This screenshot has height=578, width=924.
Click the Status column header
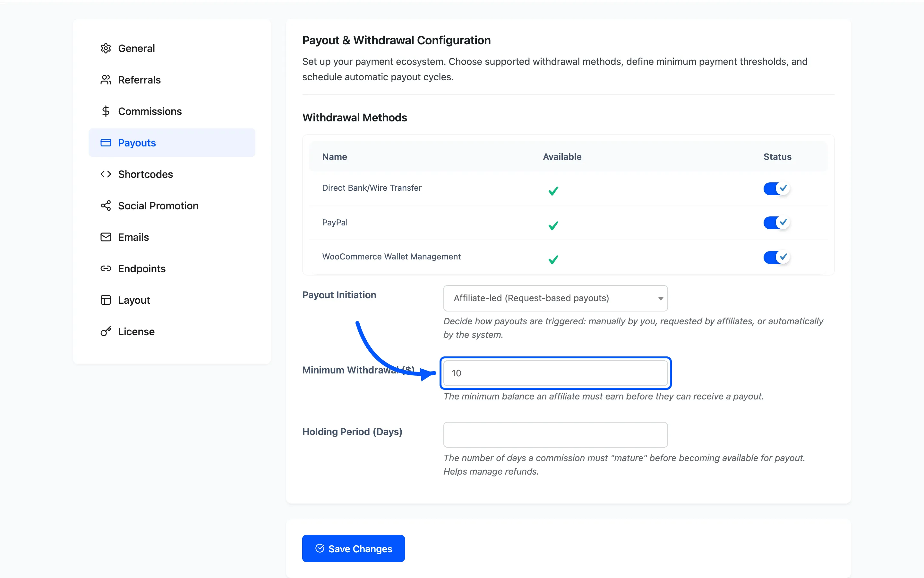point(777,157)
